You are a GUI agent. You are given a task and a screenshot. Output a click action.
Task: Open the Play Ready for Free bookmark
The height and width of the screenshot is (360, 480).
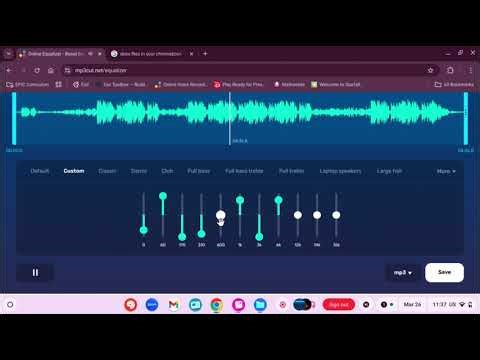pyautogui.click(x=238, y=85)
